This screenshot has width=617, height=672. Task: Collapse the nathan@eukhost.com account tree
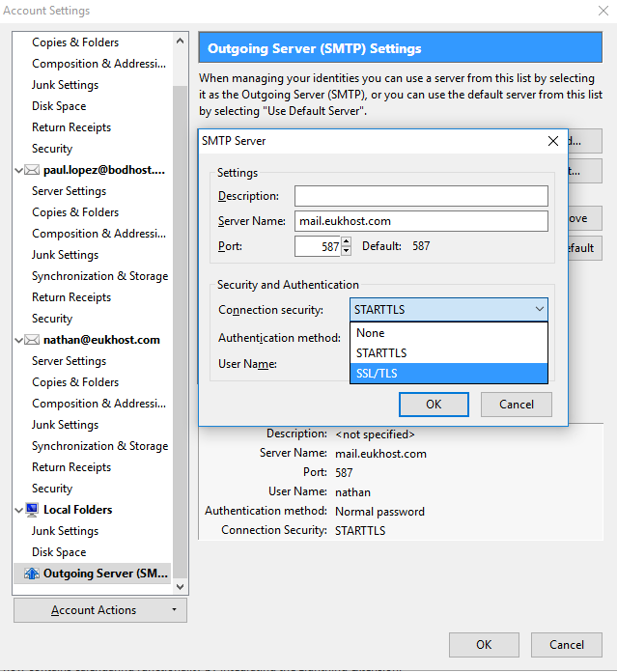coord(20,340)
